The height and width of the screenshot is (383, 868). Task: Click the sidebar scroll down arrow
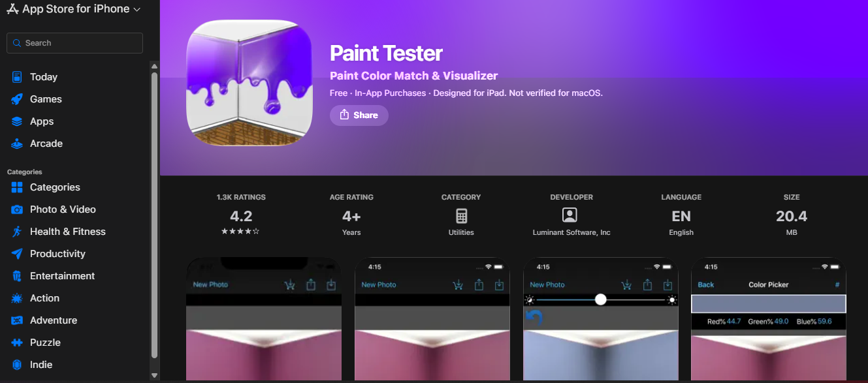pos(155,375)
